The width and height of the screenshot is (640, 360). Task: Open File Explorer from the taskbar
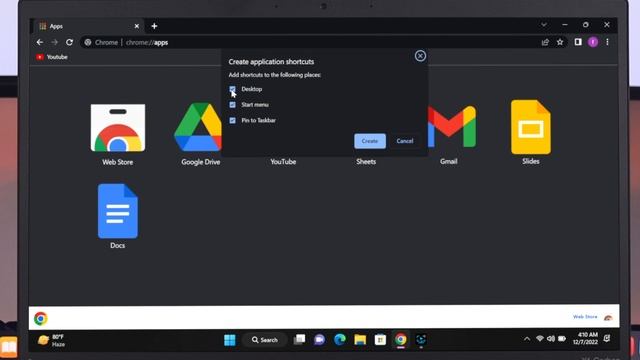click(360, 340)
